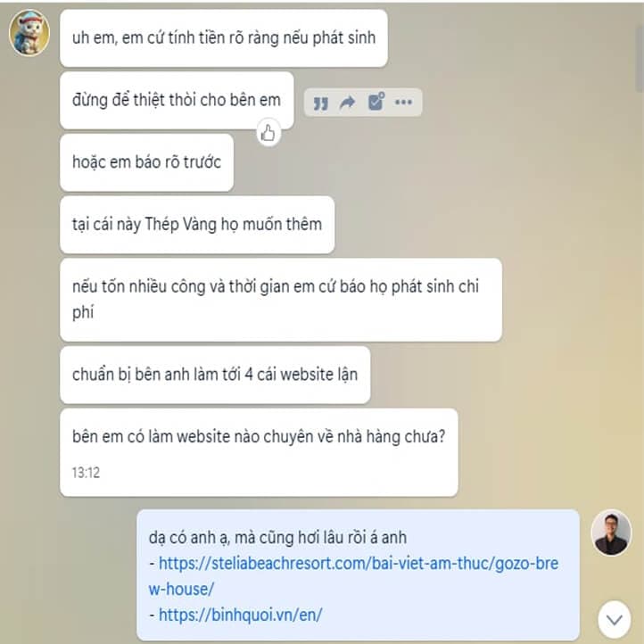This screenshot has width=644, height=644.
Task: Jump to latest with the down chevron button
Action: (x=614, y=620)
